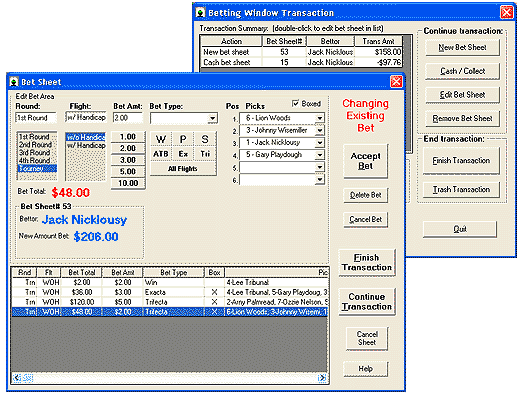The image size is (522, 396).
Task: Expand pick position 2 dropdown
Action: 319,130
